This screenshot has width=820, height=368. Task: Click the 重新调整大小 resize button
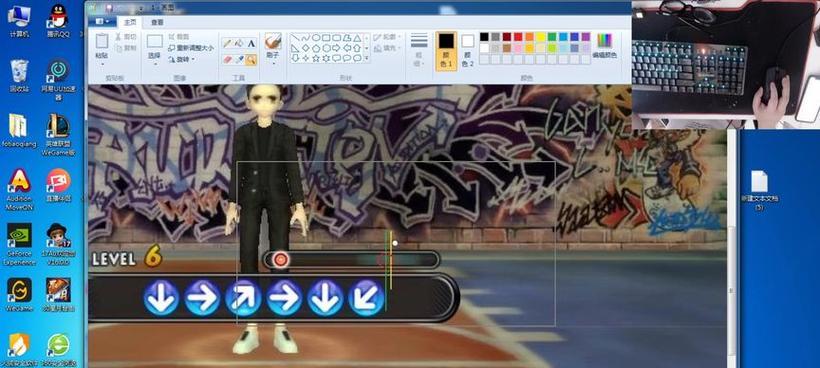(191, 48)
